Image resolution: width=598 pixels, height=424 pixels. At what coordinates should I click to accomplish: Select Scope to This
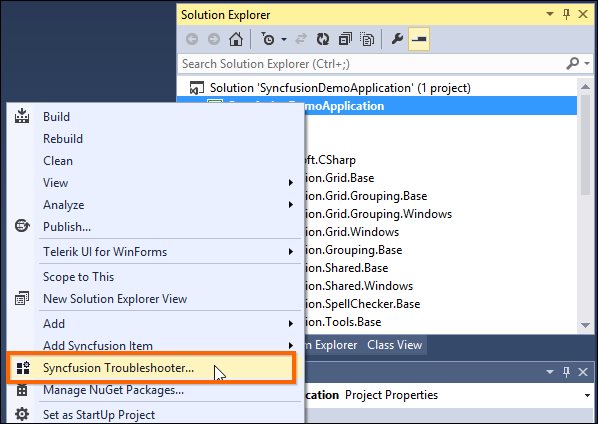78,277
